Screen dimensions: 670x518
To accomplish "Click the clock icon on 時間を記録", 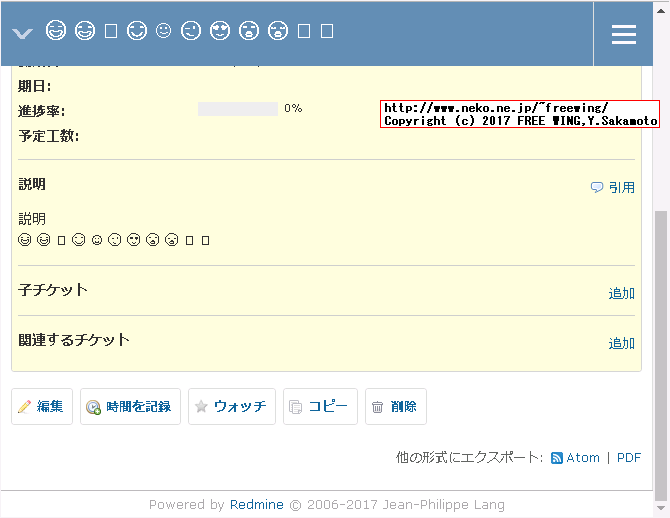I will click(x=93, y=407).
